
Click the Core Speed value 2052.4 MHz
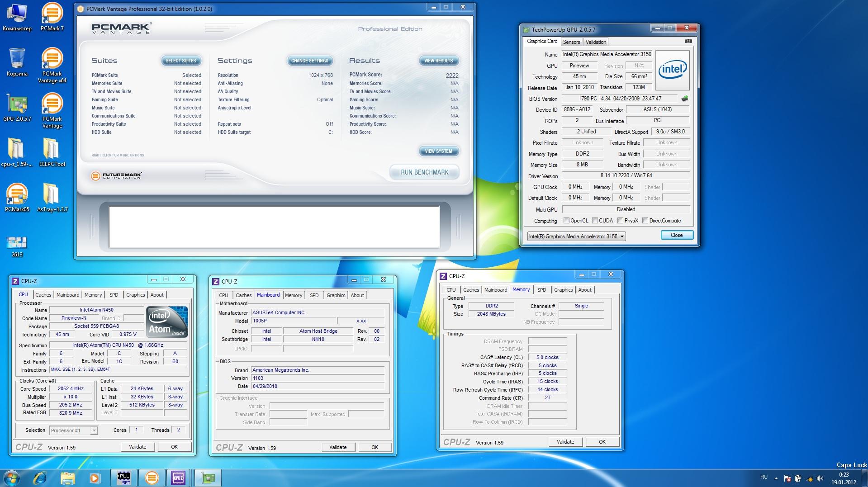[x=71, y=389]
